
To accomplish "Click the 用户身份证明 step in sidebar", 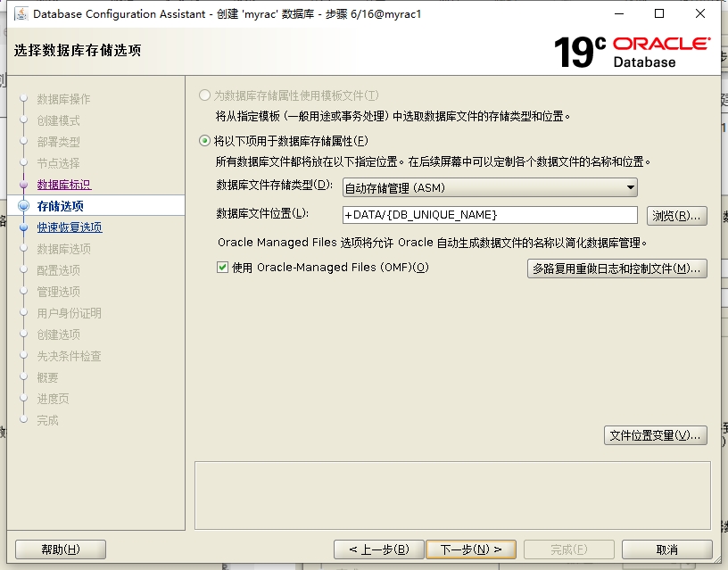I will coord(70,313).
